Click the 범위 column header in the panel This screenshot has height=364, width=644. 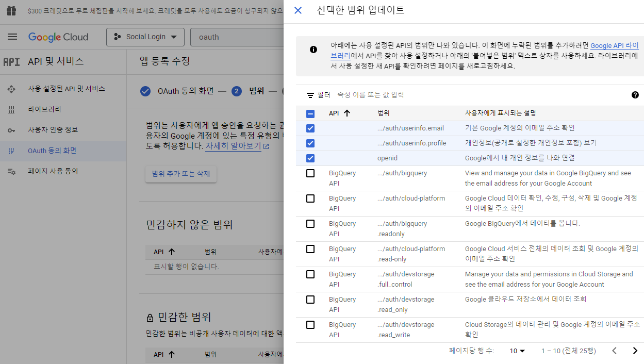coord(384,113)
